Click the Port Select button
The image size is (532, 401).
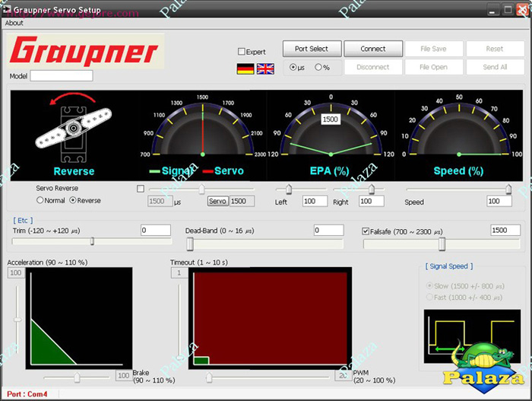point(312,49)
